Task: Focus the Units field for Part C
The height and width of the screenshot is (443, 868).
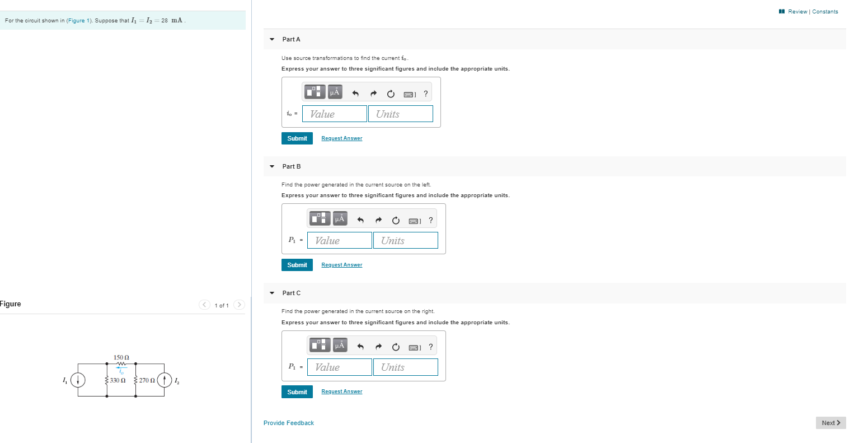Action: [x=406, y=367]
